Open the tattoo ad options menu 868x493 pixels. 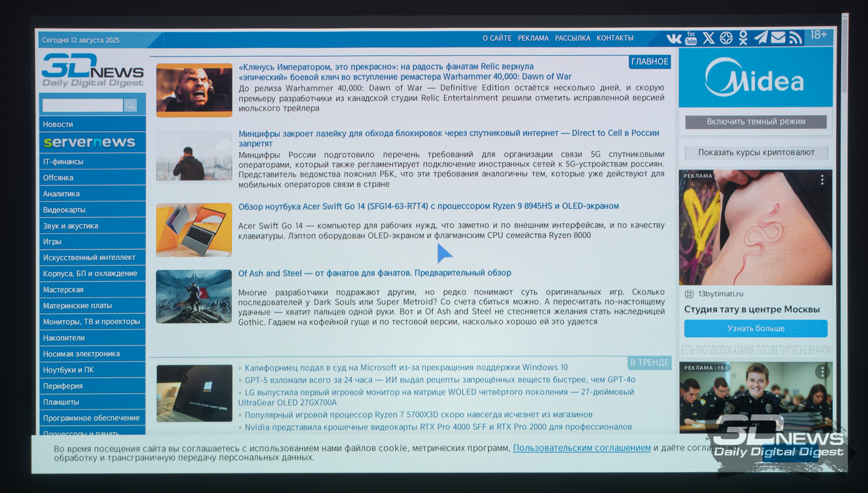[x=822, y=180]
